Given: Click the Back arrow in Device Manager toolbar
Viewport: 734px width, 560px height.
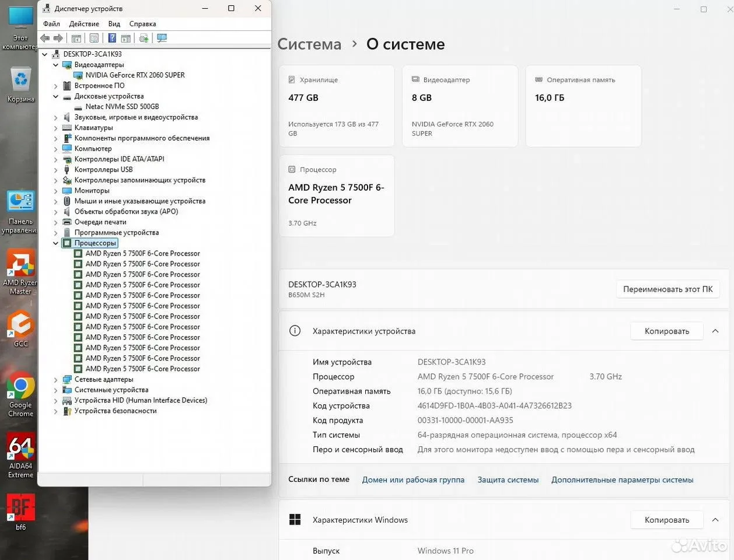Looking at the screenshot, I should click(x=45, y=38).
